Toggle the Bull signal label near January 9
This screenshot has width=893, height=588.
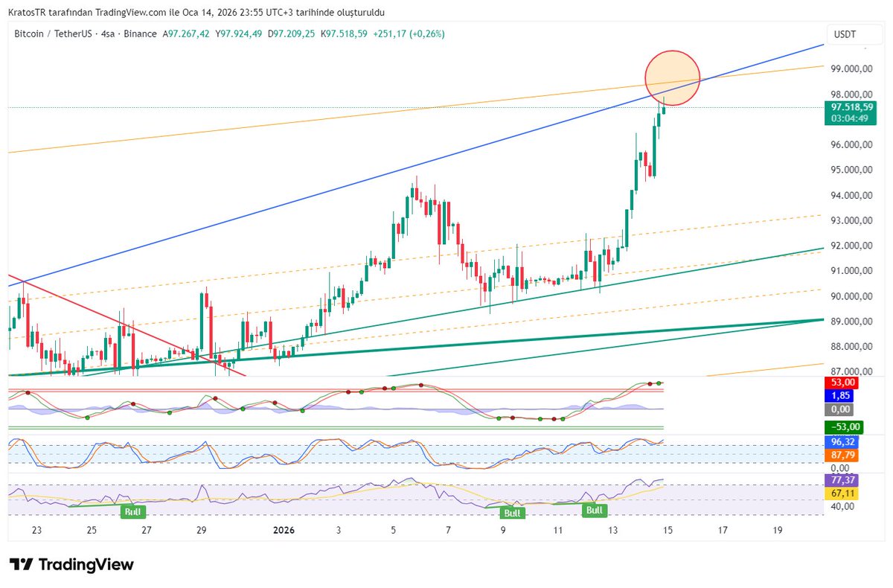(511, 512)
